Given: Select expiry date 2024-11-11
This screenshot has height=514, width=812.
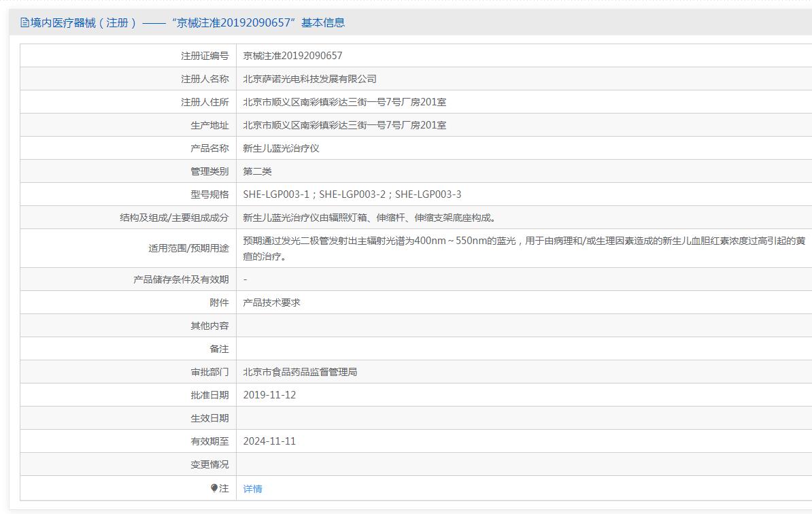Looking at the screenshot, I should 269,441.
